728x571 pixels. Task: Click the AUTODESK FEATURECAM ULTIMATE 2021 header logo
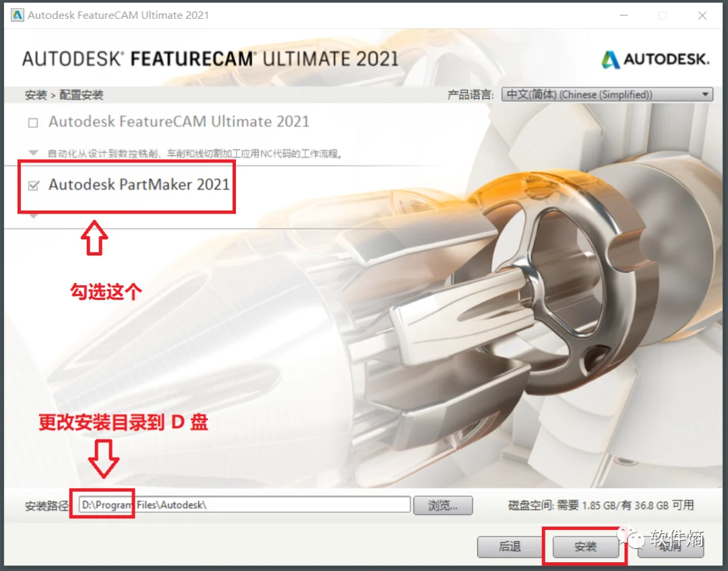209,59
